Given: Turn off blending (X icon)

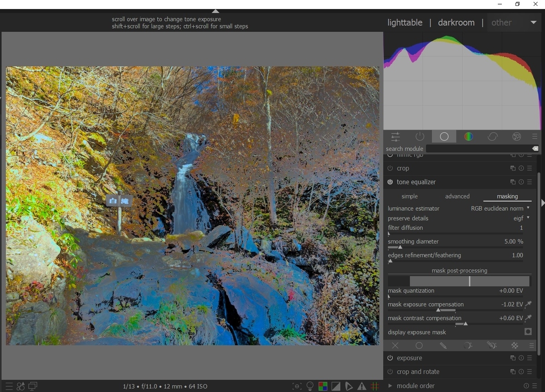Looking at the screenshot, I should [x=395, y=346].
